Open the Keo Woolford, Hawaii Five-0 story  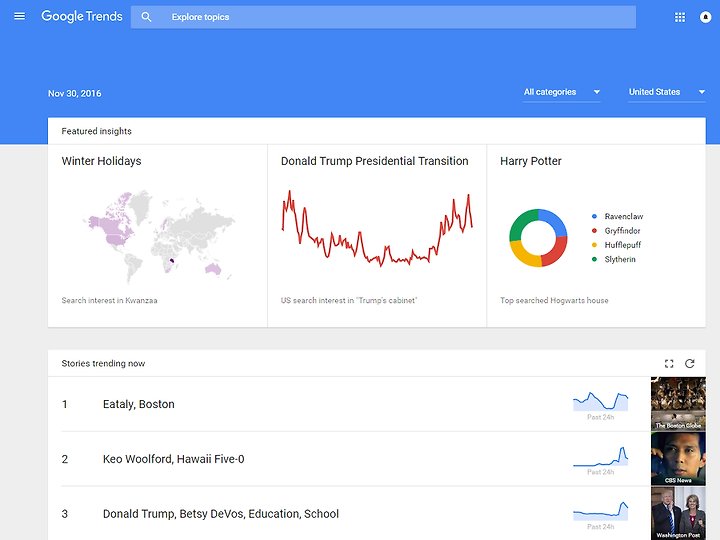click(x=174, y=459)
